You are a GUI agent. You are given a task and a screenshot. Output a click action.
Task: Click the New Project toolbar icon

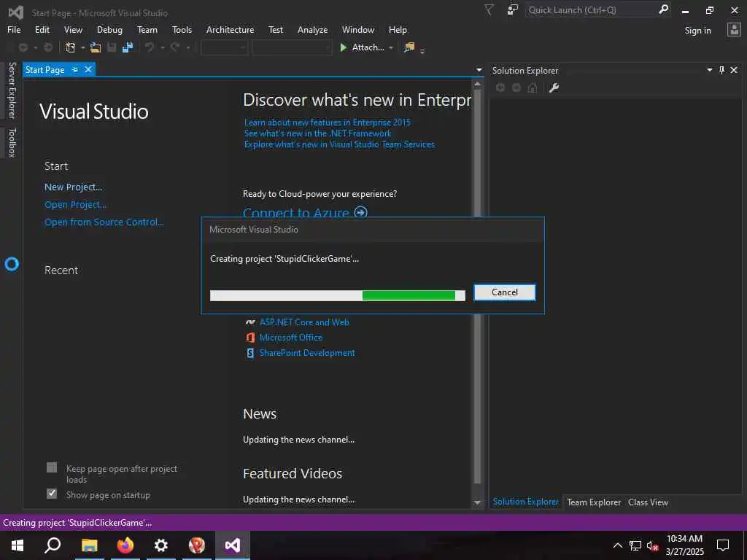pos(71,47)
